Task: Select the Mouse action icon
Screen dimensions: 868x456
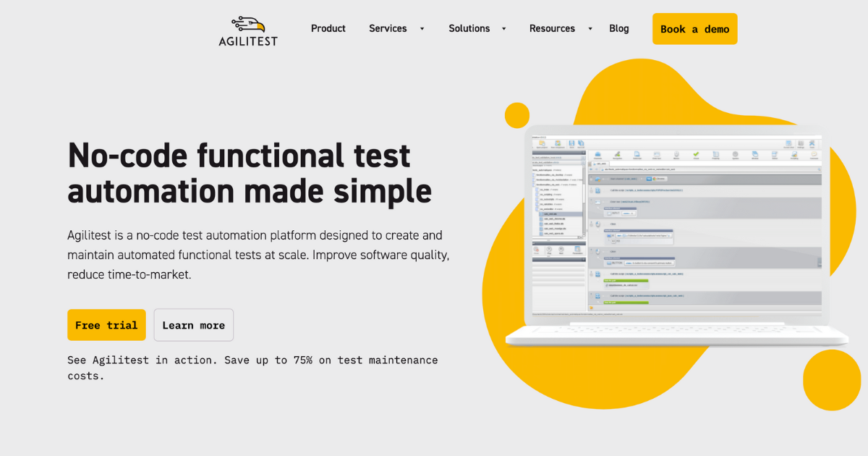Action: tap(676, 153)
